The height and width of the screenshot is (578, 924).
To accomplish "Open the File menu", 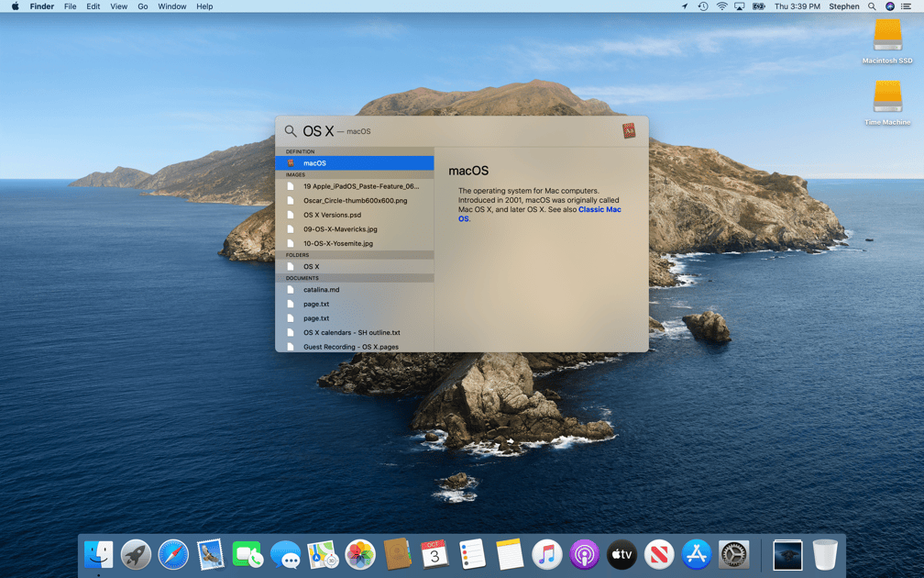I will (70, 6).
